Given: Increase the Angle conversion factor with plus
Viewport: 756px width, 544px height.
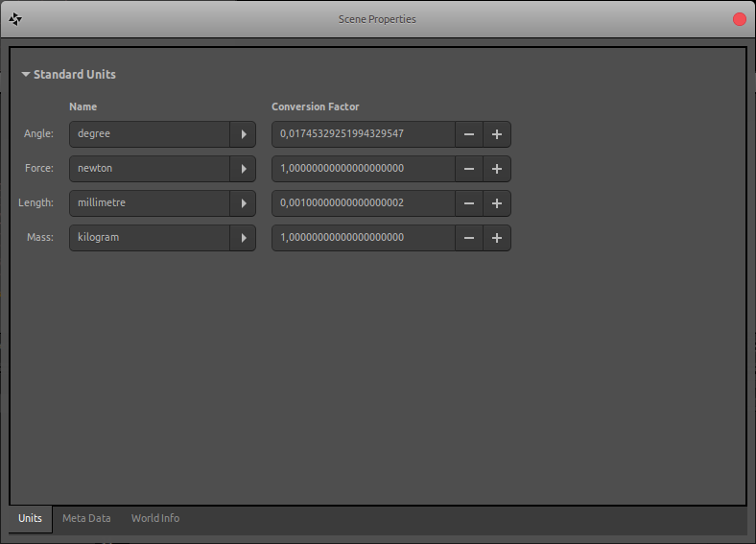Looking at the screenshot, I should pyautogui.click(x=497, y=134).
